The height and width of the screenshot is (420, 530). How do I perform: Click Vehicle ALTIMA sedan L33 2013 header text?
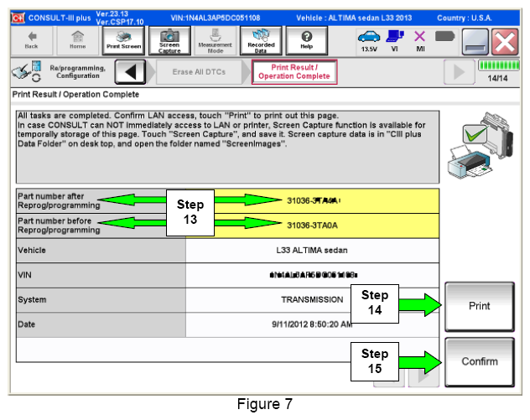[354, 18]
